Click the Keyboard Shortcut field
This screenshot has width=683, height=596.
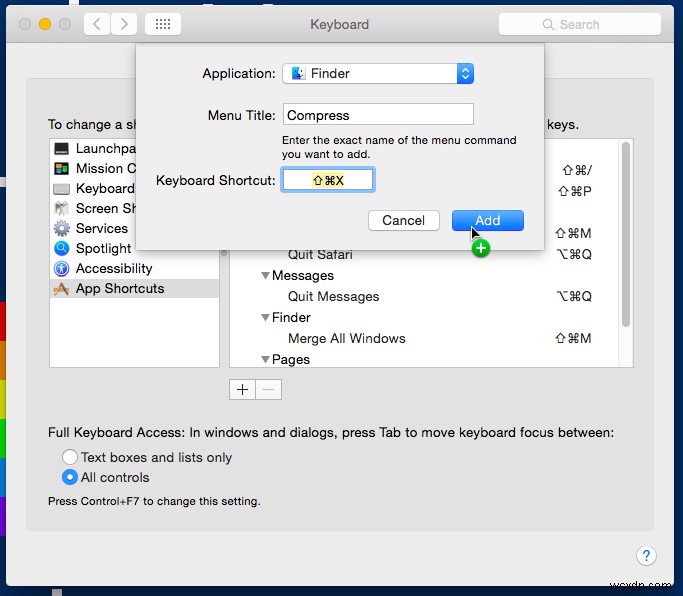point(328,180)
